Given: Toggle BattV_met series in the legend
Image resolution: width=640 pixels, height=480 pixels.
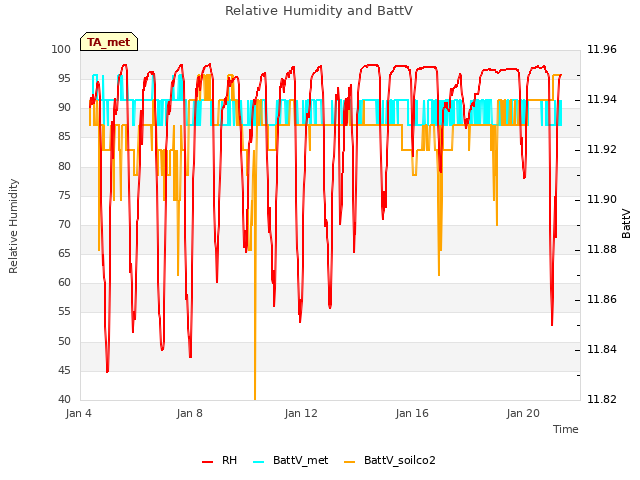Looking at the screenshot, I should click(x=291, y=460).
